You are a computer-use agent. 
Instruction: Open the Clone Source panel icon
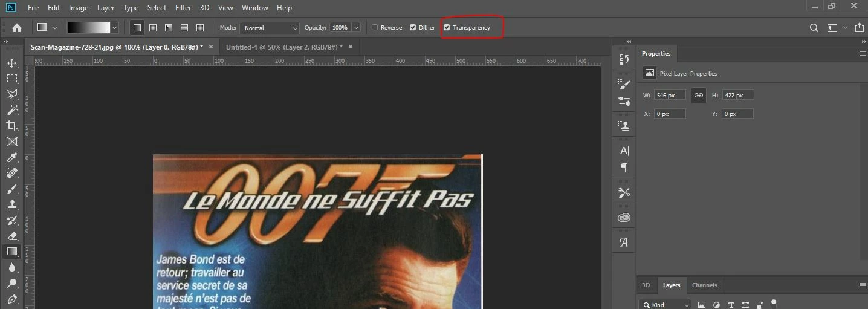624,126
